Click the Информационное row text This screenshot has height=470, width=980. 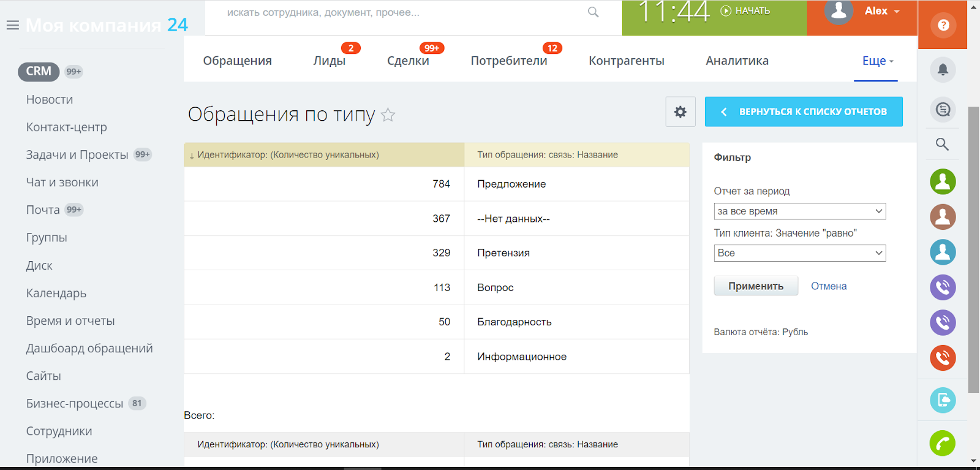point(522,357)
